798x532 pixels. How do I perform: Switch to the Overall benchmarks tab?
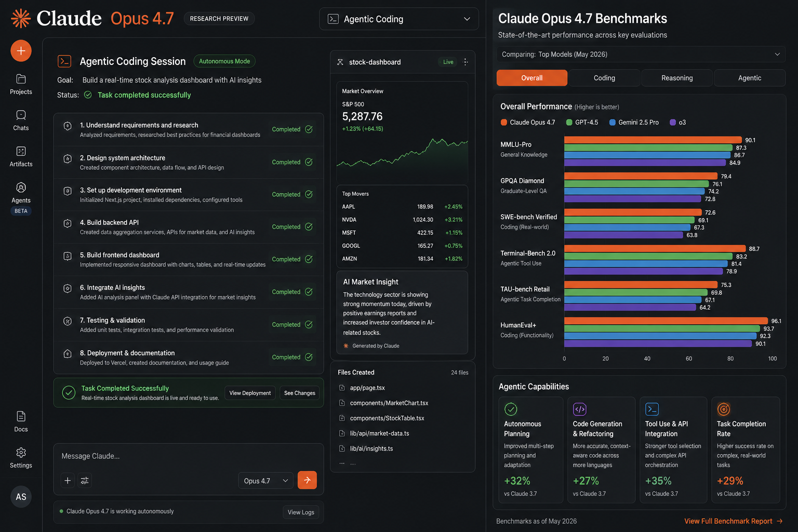pos(532,78)
